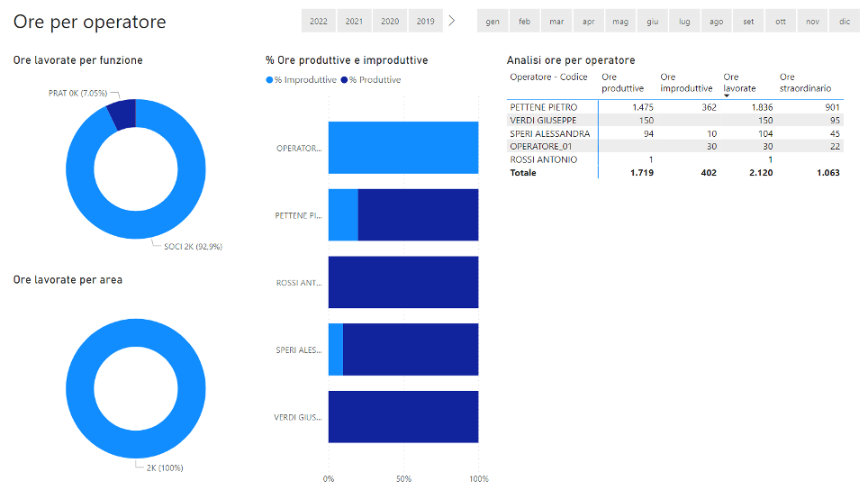
Task: Select year 2022 in the slicer
Action: click(x=318, y=22)
